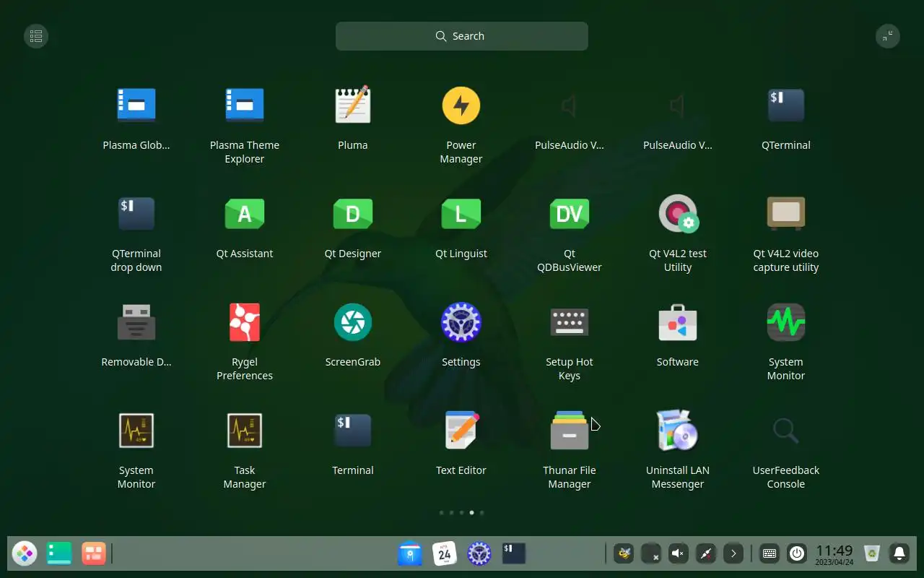Launch Rygel Preferences
Image resolution: width=924 pixels, height=578 pixels.
(245, 322)
